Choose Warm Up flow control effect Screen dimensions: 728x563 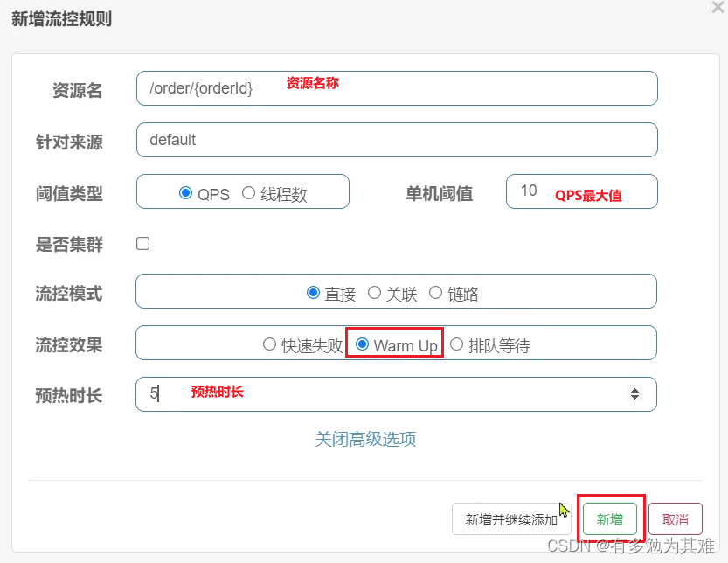coord(362,344)
